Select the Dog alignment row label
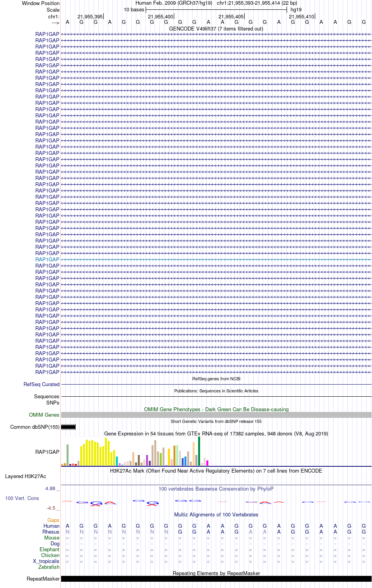 pos(55,544)
